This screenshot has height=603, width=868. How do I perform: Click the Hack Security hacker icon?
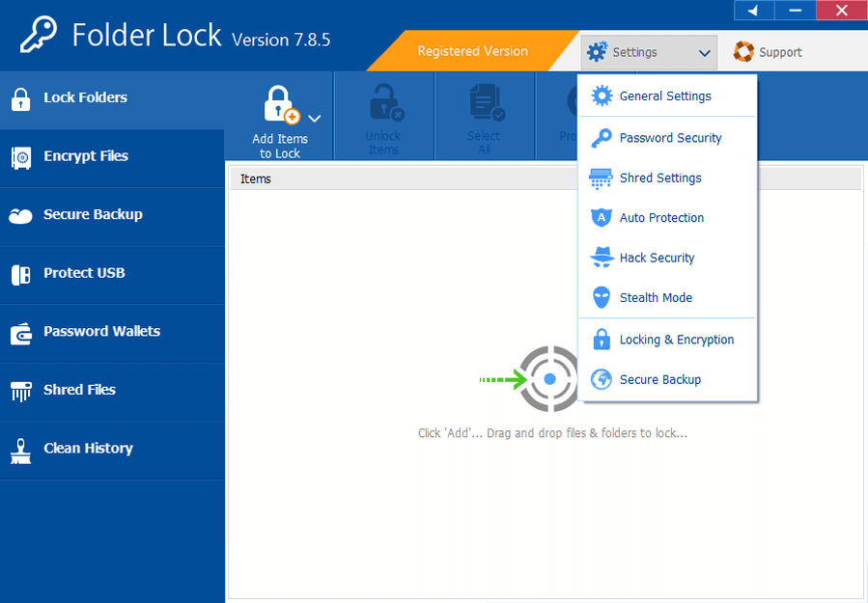[602, 258]
